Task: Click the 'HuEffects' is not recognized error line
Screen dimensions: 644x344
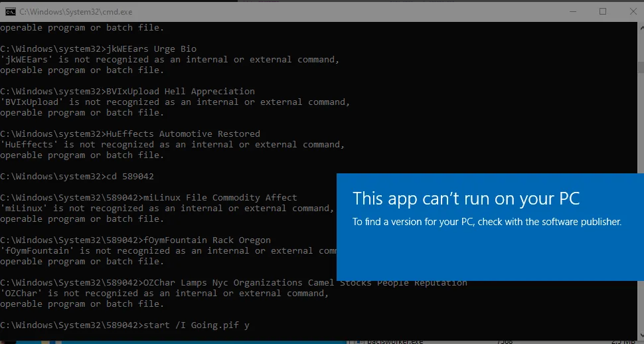Action: tap(173, 145)
